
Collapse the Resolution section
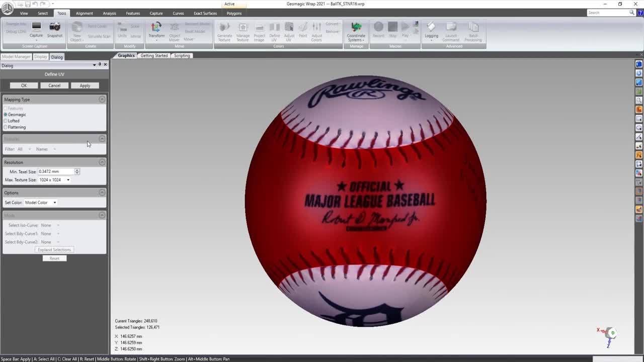pos(102,162)
